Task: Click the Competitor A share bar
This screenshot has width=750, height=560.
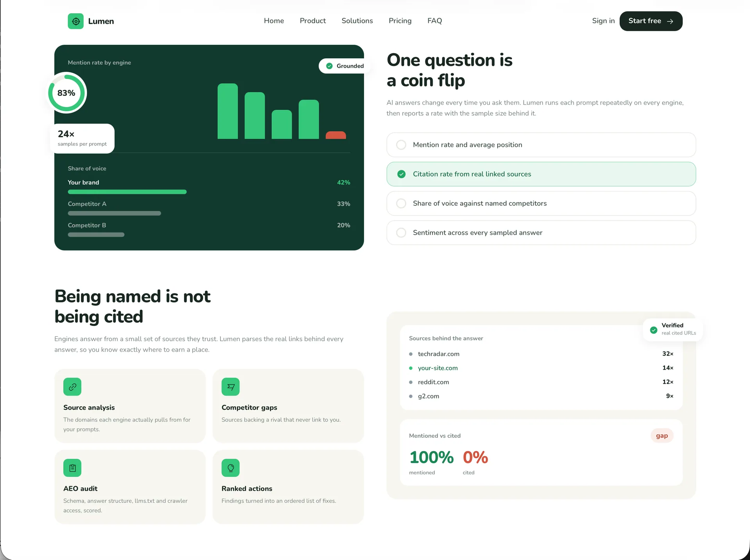Action: click(x=114, y=213)
